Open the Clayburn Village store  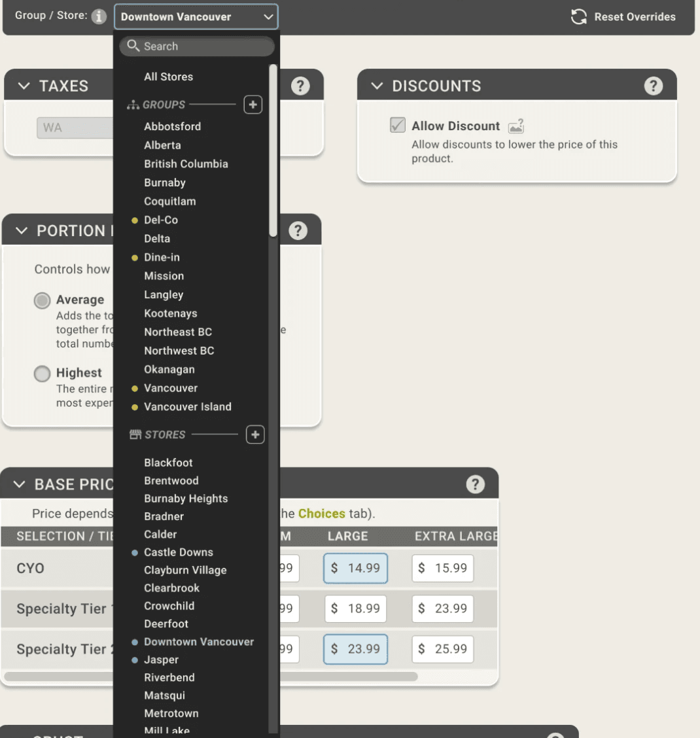tap(186, 570)
